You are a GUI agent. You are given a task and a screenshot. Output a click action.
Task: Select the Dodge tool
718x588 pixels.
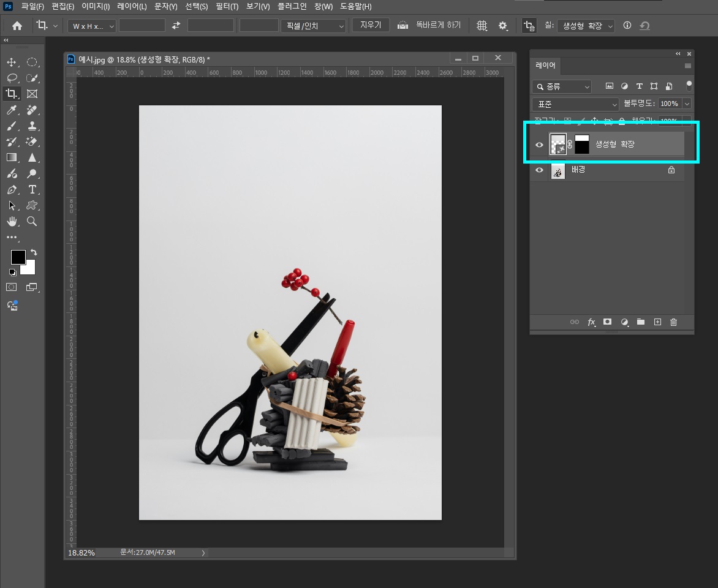click(x=32, y=173)
